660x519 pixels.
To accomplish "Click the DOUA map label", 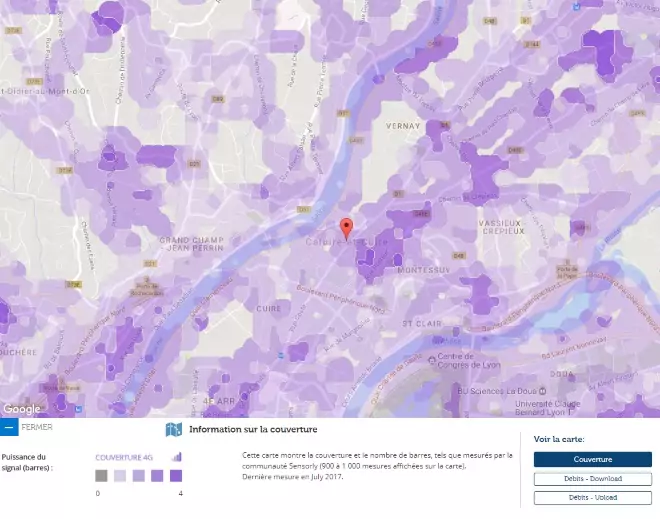I will point(562,374).
